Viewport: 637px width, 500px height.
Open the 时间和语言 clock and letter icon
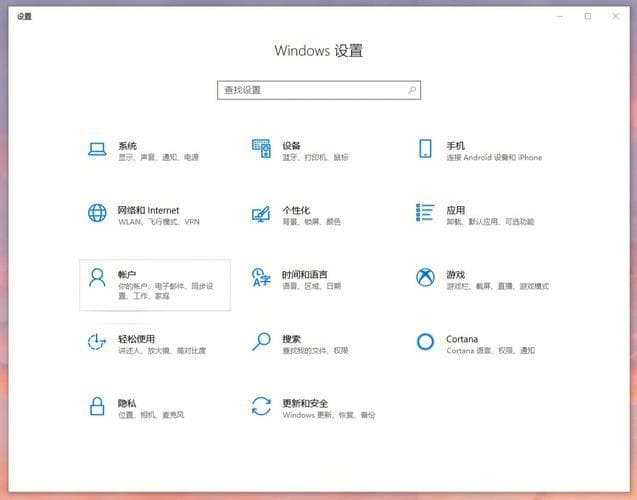(x=261, y=277)
